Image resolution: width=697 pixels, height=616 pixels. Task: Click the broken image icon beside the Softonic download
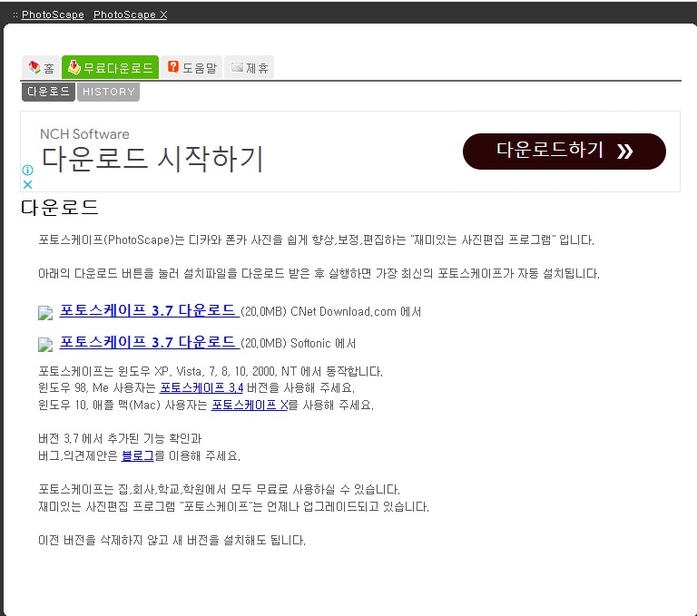pyautogui.click(x=45, y=345)
